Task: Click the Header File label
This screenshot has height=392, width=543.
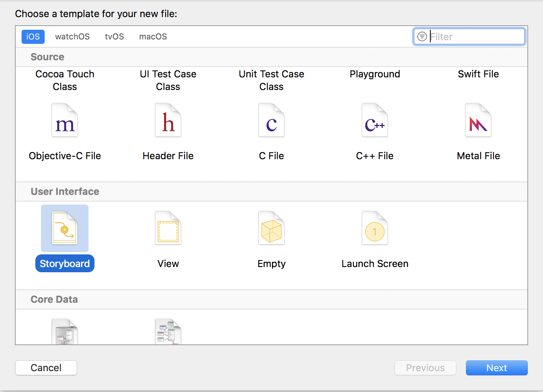Action: point(168,156)
